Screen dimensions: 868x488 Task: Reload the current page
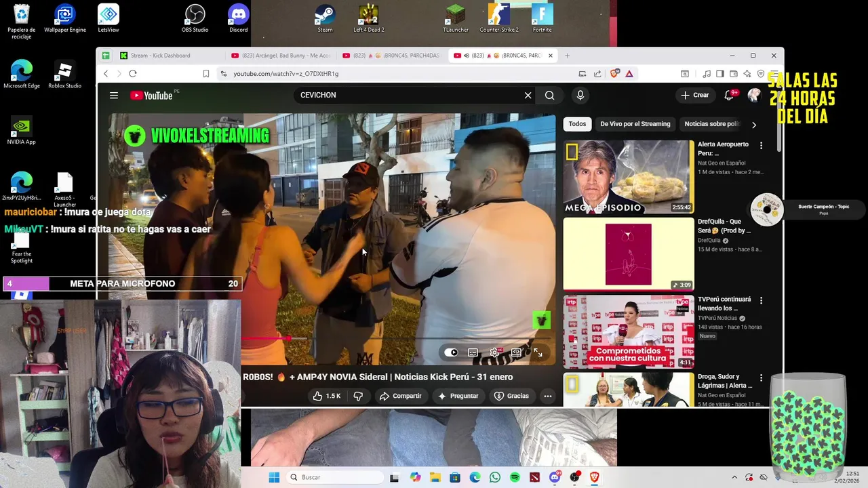point(133,73)
